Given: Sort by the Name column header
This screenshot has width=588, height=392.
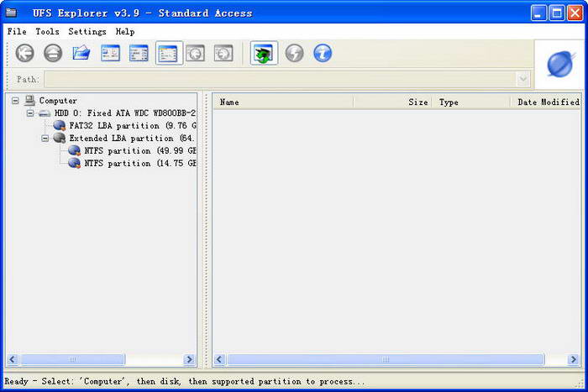Looking at the screenshot, I should pyautogui.click(x=283, y=102).
